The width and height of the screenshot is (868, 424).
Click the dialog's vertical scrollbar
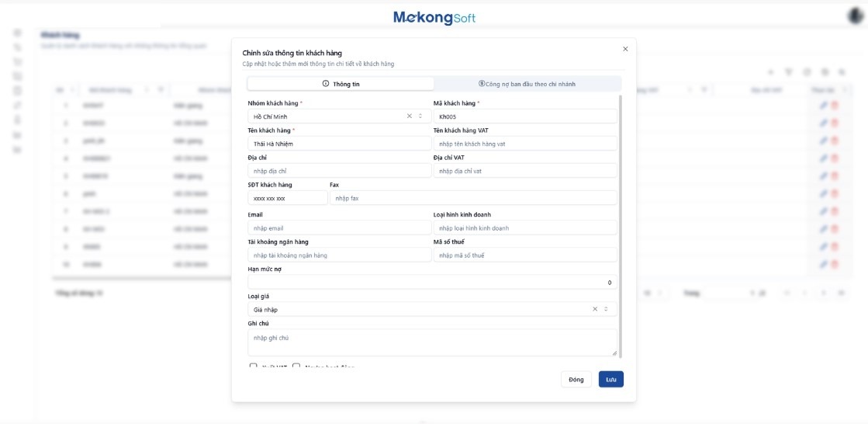click(x=621, y=225)
